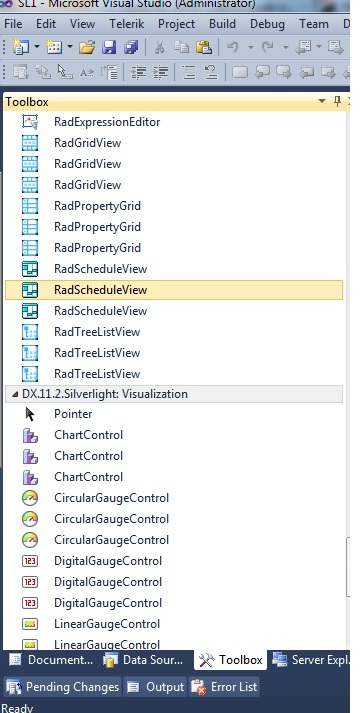Click the Comment Out Selected Lines icon
The image size is (363, 713).
[x=189, y=72]
